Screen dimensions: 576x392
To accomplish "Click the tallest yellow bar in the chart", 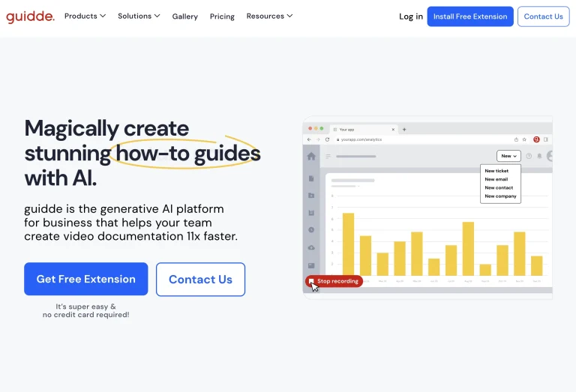I will pos(348,244).
